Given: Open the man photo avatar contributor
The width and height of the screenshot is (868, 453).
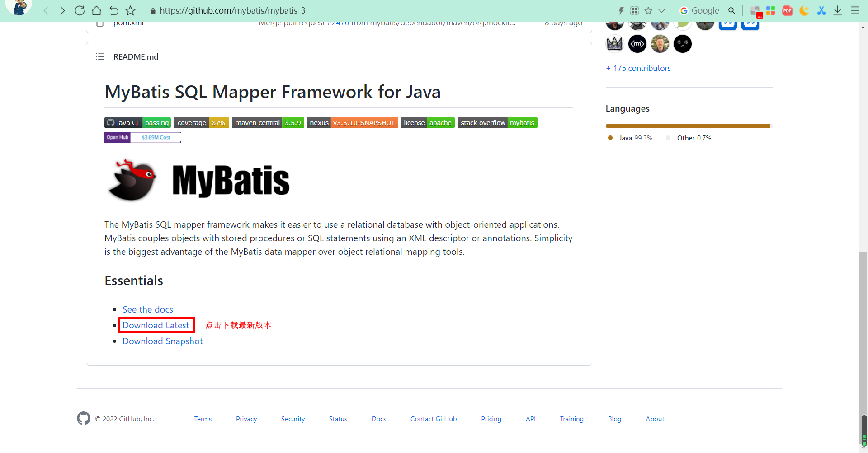Looking at the screenshot, I should (660, 44).
